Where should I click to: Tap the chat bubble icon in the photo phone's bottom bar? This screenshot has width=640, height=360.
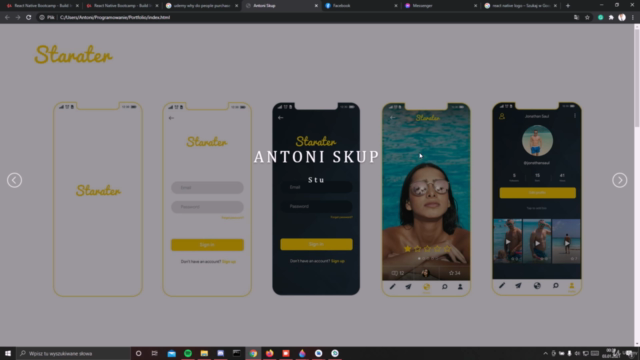(x=444, y=287)
